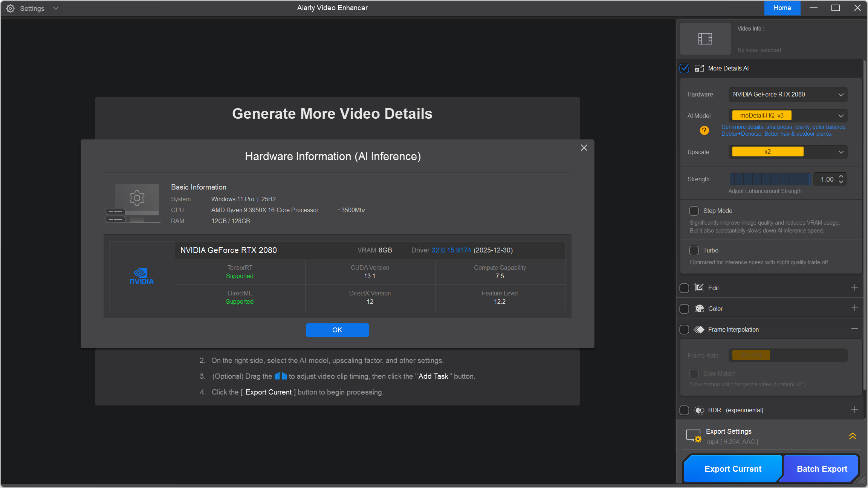Click the Frame Interpolation diamond icon

[699, 329]
